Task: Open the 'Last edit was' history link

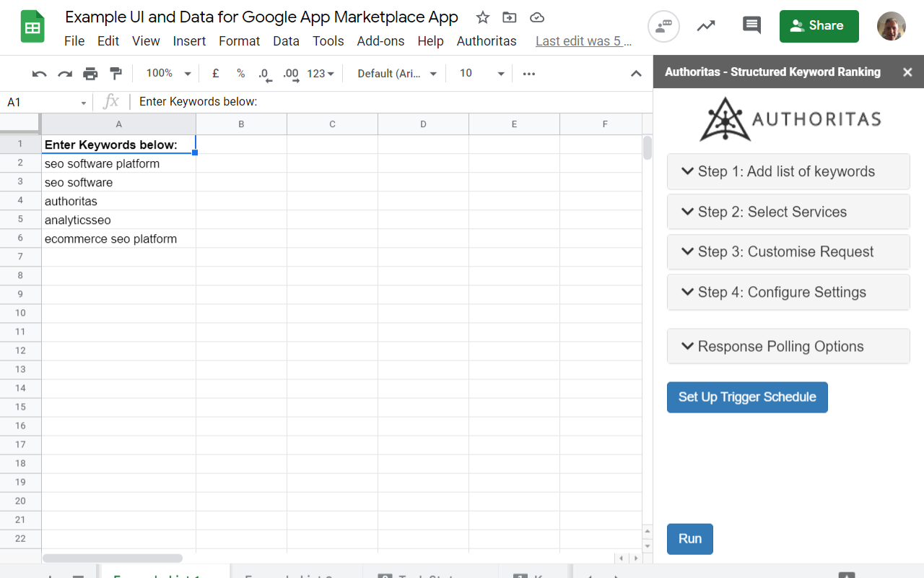Action: pyautogui.click(x=583, y=41)
